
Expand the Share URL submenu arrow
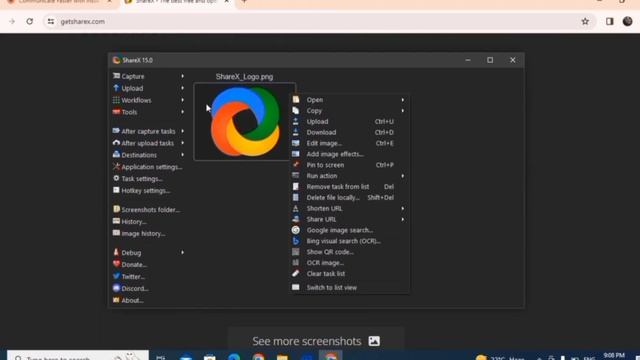click(x=402, y=219)
